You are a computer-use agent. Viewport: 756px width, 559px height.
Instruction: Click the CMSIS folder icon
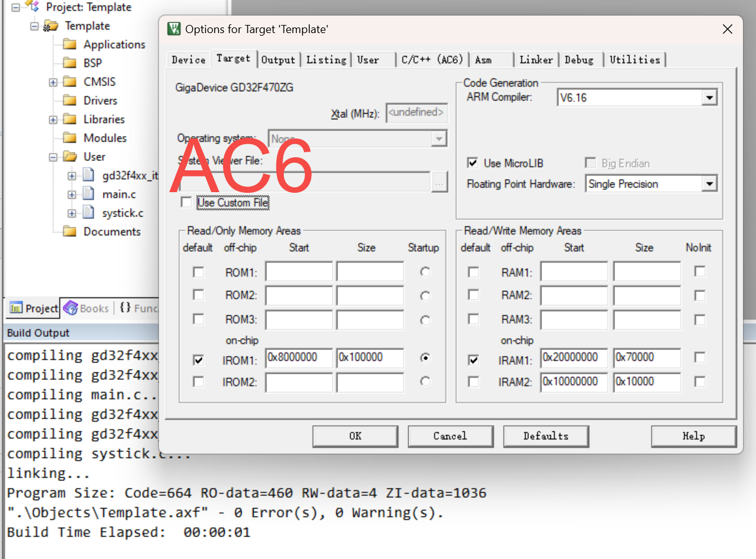pos(70,82)
